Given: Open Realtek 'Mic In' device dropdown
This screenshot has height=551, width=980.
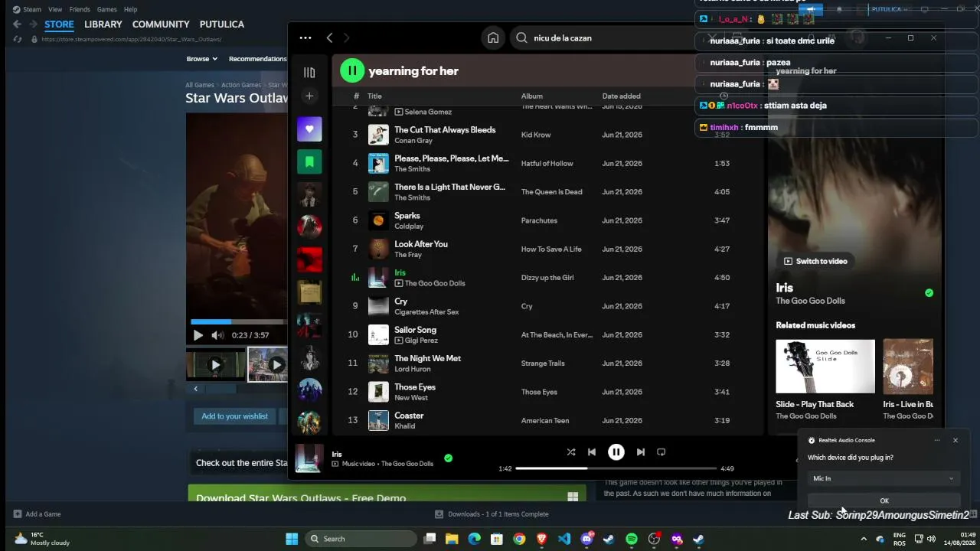Looking at the screenshot, I should coord(884,478).
